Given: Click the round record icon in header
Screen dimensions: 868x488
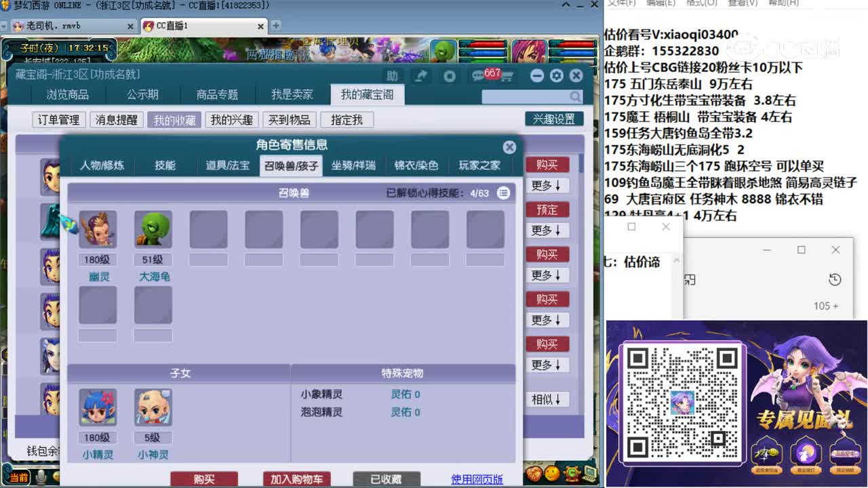Looking at the screenshot, I should 450,76.
